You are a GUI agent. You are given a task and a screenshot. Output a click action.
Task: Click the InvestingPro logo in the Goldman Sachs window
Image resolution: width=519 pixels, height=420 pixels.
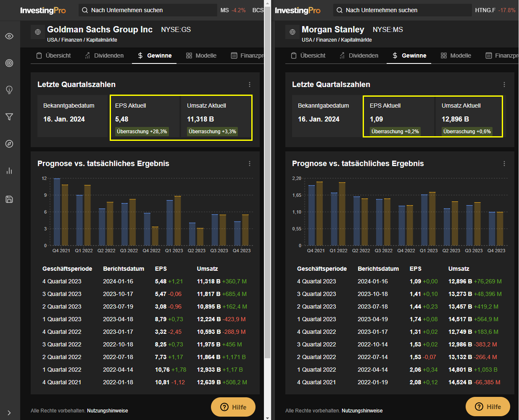[43, 10]
